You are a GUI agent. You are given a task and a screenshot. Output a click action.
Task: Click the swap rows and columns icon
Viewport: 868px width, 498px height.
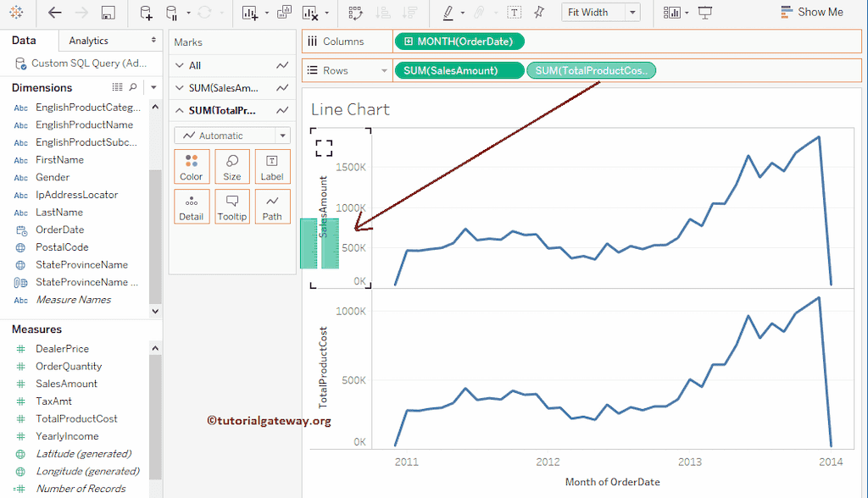(355, 13)
